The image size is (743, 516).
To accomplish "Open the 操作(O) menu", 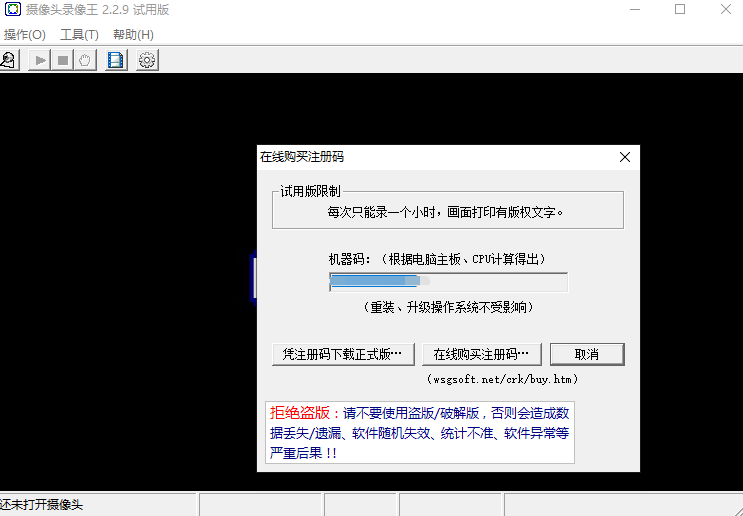I will (x=25, y=35).
